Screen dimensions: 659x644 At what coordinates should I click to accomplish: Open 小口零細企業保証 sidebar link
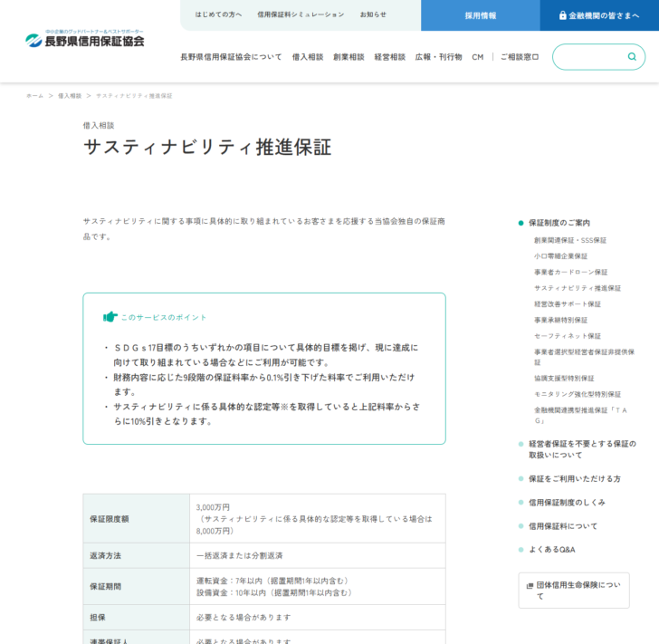click(560, 256)
